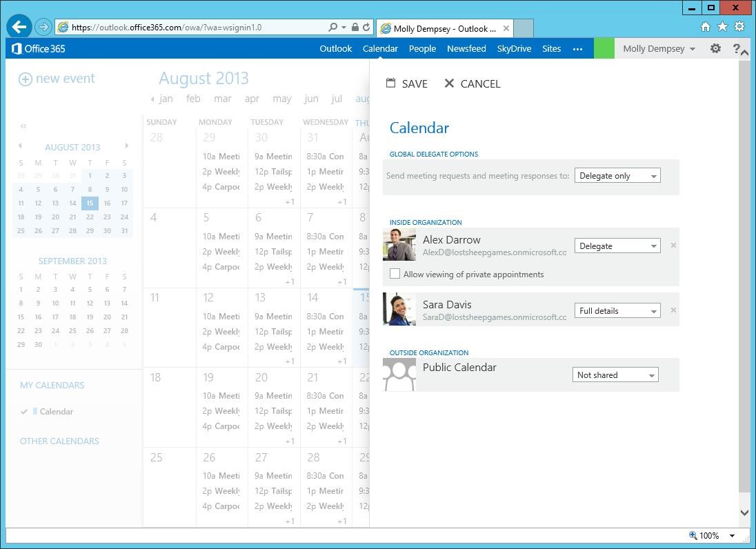Viewport: 756px width, 549px height.
Task: Click the Save calendar icon
Action: [x=390, y=83]
